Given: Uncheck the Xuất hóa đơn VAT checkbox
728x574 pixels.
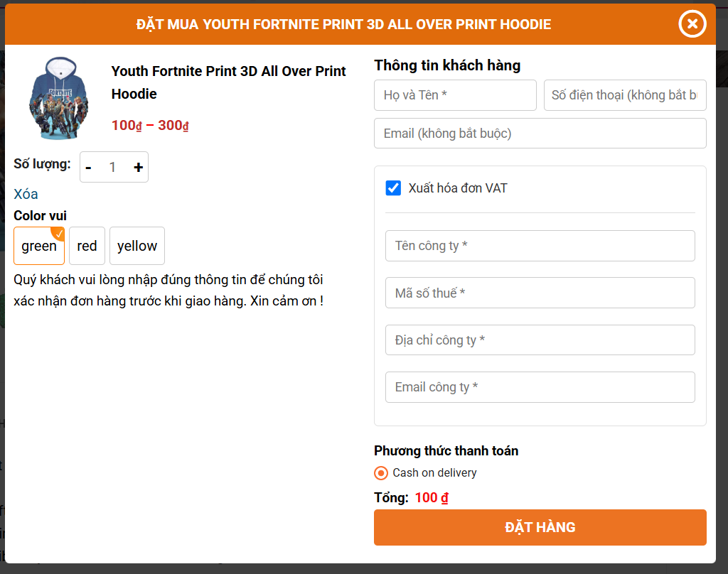Looking at the screenshot, I should (x=393, y=188).
